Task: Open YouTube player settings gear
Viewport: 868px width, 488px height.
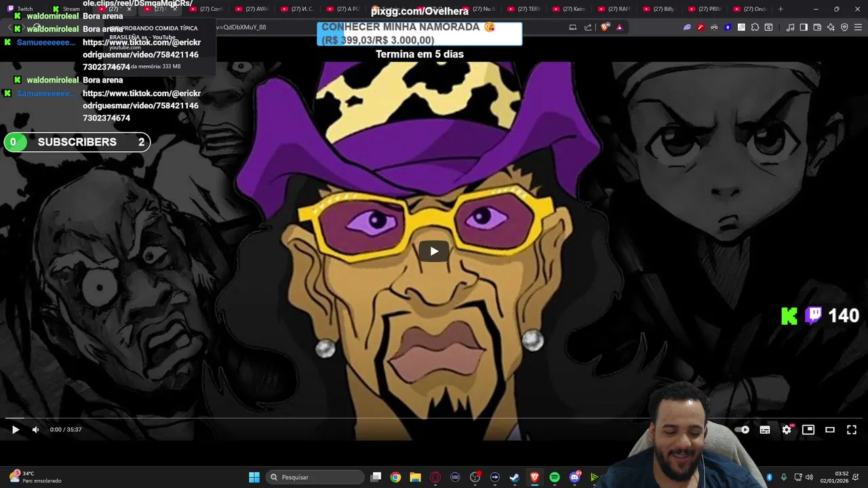Action: pos(787,429)
